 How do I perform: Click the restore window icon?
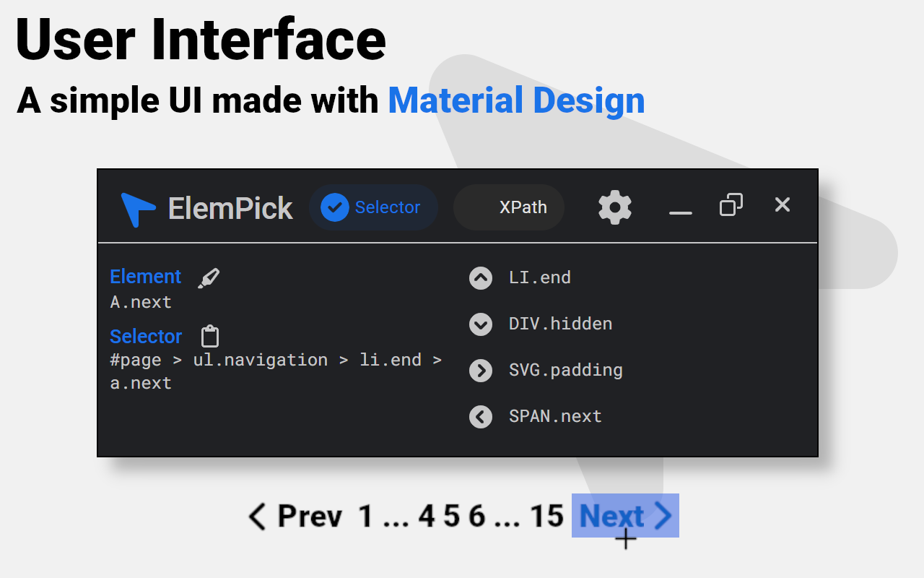click(731, 205)
